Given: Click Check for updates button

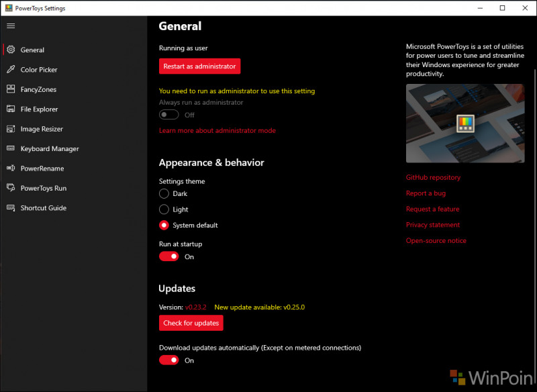Looking at the screenshot, I should [191, 323].
